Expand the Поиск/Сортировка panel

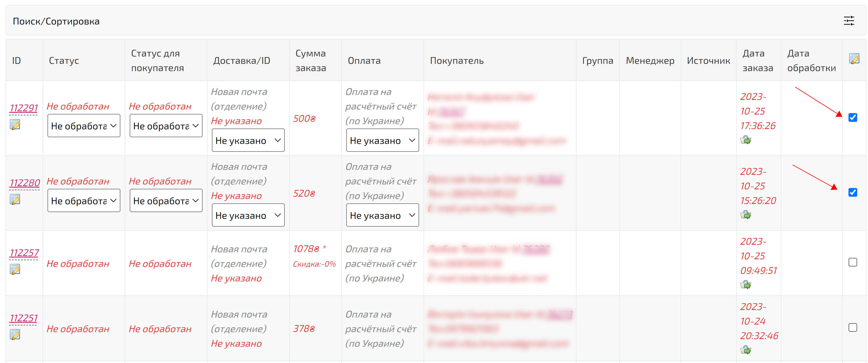[x=56, y=21]
